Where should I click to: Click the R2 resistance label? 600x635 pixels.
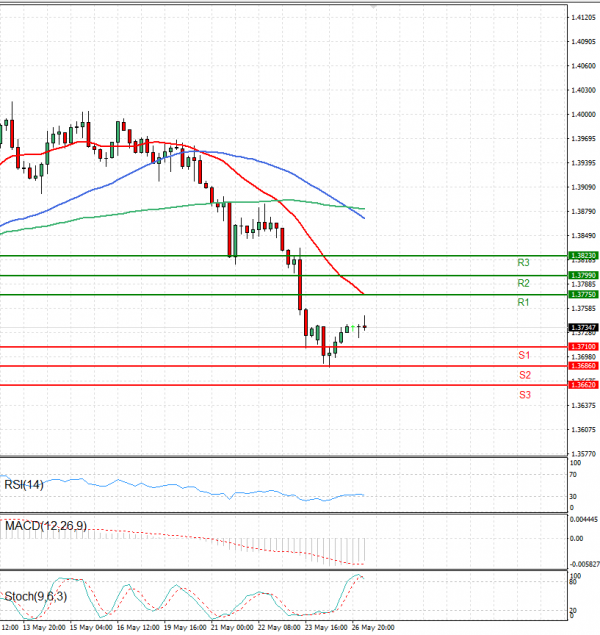tap(523, 283)
